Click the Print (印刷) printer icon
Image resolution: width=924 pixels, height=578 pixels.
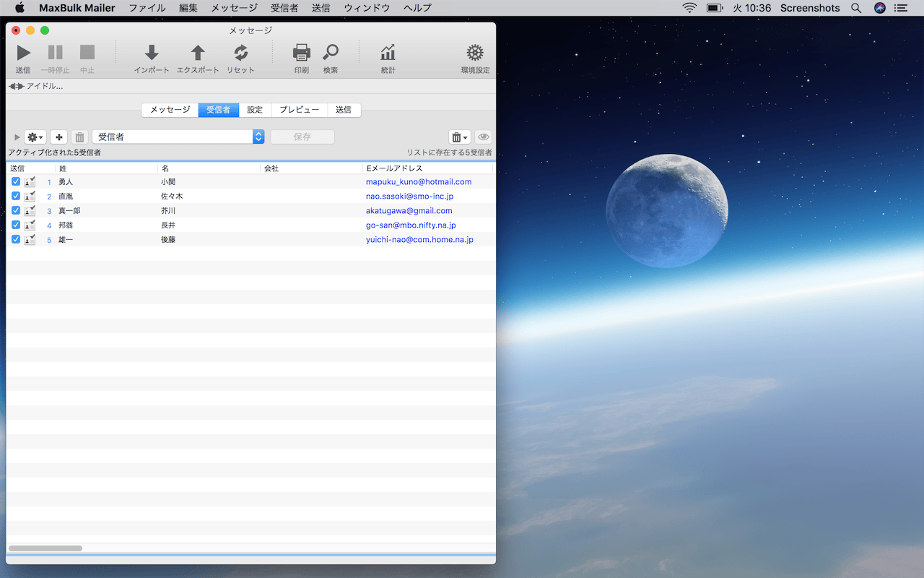[x=301, y=53]
